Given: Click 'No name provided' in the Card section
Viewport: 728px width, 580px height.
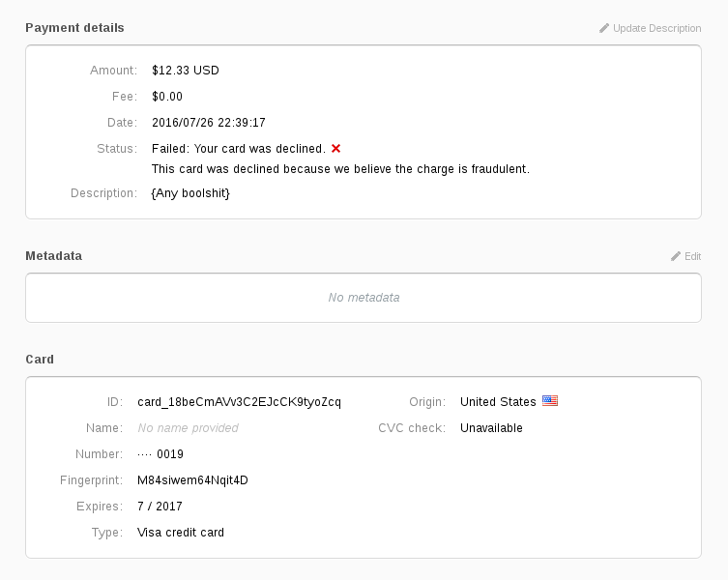Looking at the screenshot, I should pyautogui.click(x=188, y=428).
